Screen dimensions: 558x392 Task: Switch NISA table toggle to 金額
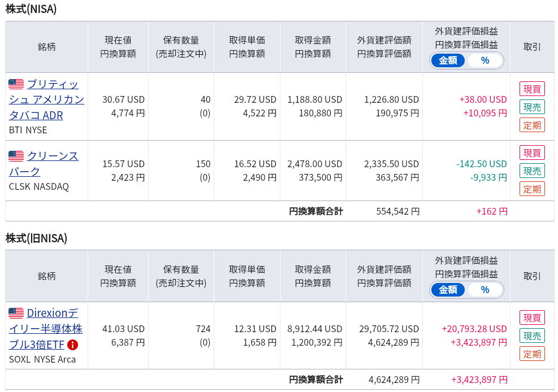tap(448, 60)
